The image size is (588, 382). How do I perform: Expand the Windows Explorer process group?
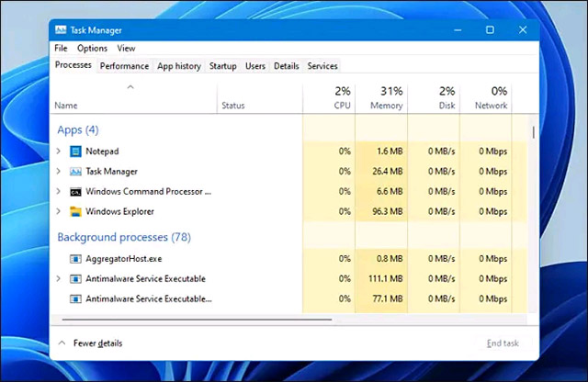[x=60, y=211]
